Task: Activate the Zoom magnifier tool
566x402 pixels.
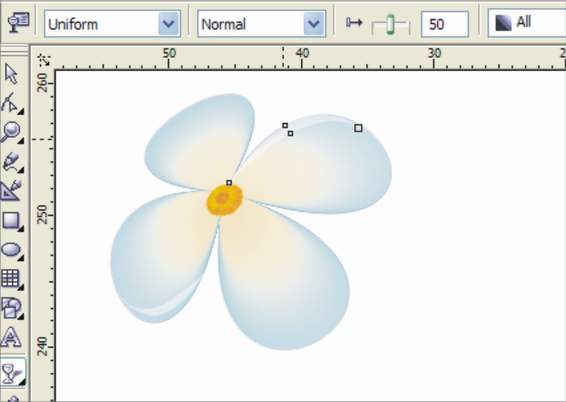Action: pyautogui.click(x=11, y=132)
